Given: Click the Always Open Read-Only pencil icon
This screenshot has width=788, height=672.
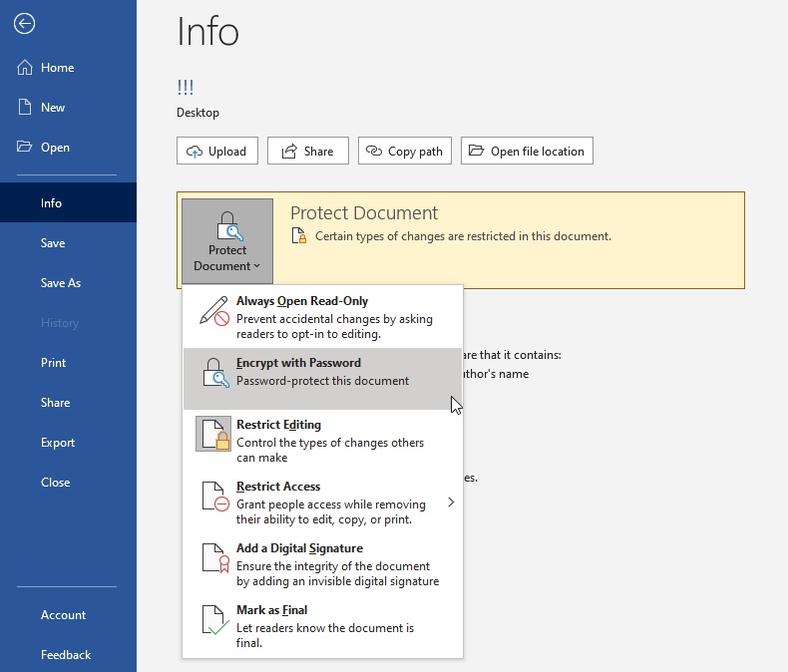Looking at the screenshot, I should pyautogui.click(x=214, y=311).
